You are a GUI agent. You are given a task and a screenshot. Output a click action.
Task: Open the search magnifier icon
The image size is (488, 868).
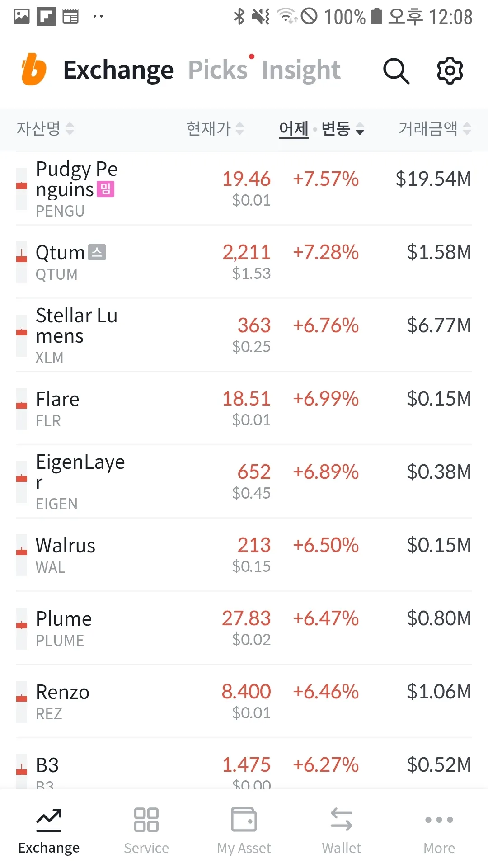[396, 71]
